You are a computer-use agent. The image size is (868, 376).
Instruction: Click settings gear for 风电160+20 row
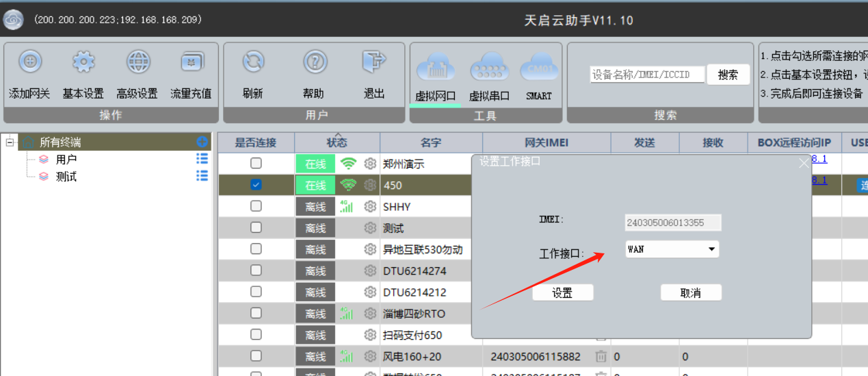tap(370, 356)
